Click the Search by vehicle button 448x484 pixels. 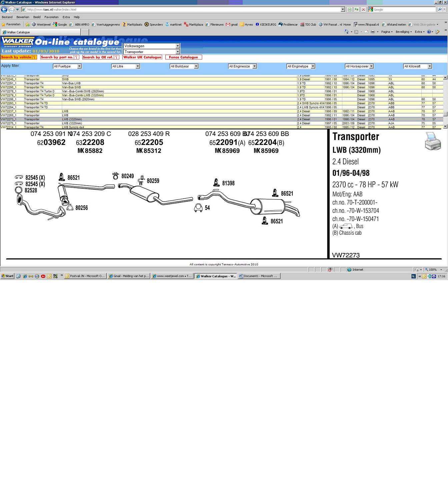pyautogui.click(x=19, y=57)
